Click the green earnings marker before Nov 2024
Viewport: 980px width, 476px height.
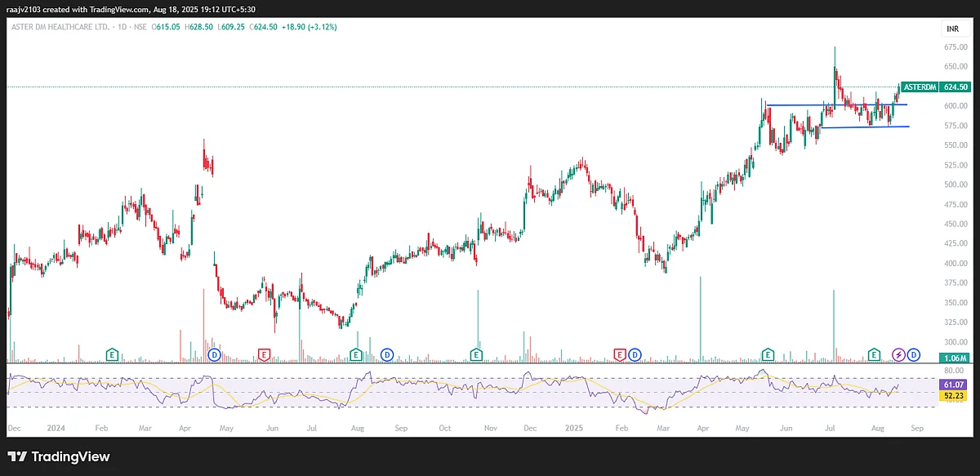pos(476,354)
